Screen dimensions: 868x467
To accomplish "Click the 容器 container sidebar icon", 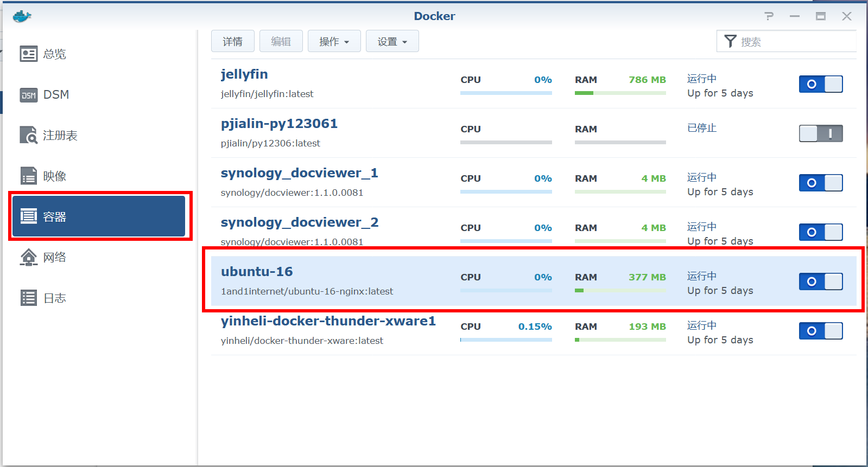I will pos(29,216).
